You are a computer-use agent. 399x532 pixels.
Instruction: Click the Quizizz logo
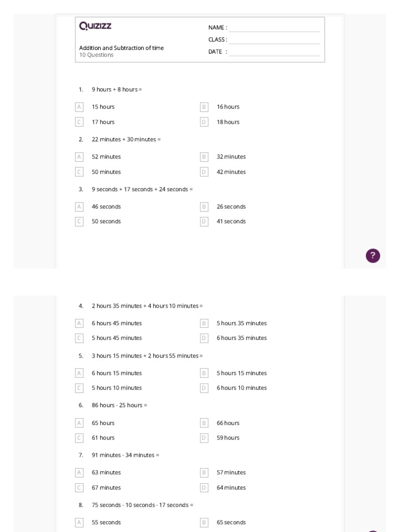[95, 26]
